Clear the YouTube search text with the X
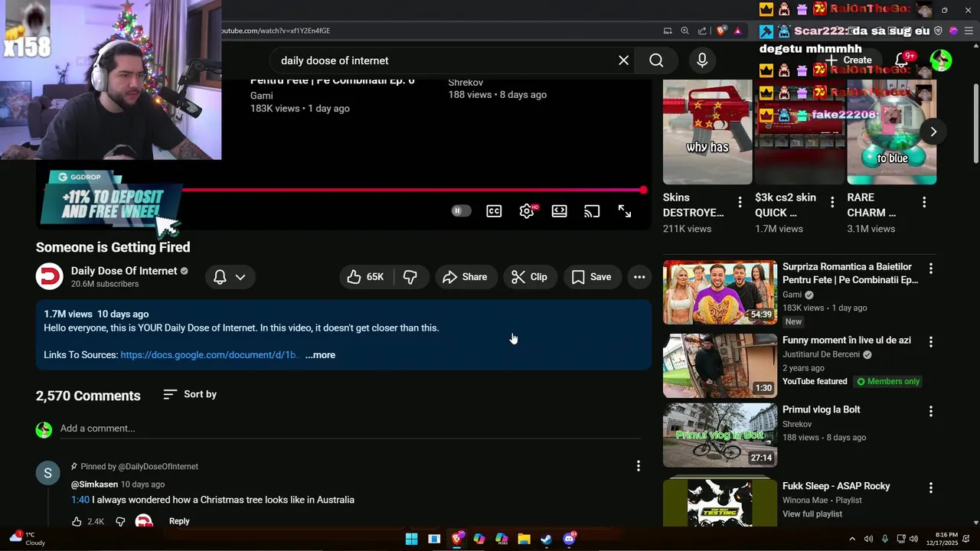980x551 pixels. (x=623, y=60)
